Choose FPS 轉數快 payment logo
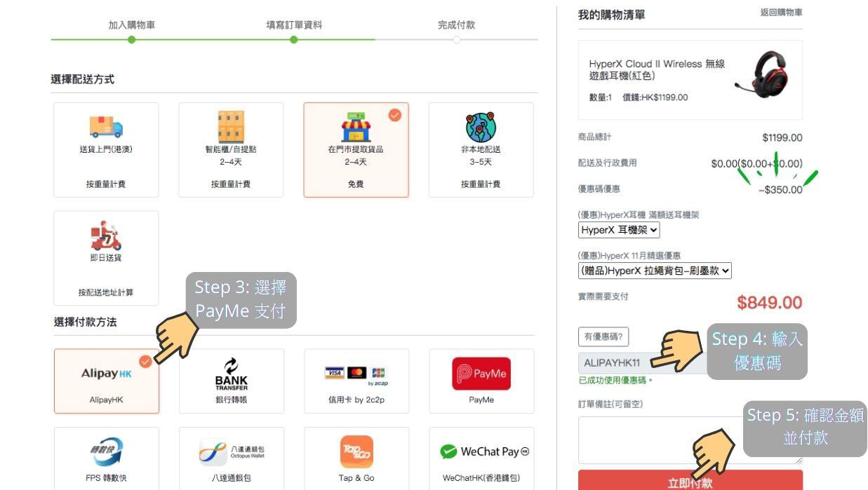Viewport: 868px width, 490px height. 107,452
